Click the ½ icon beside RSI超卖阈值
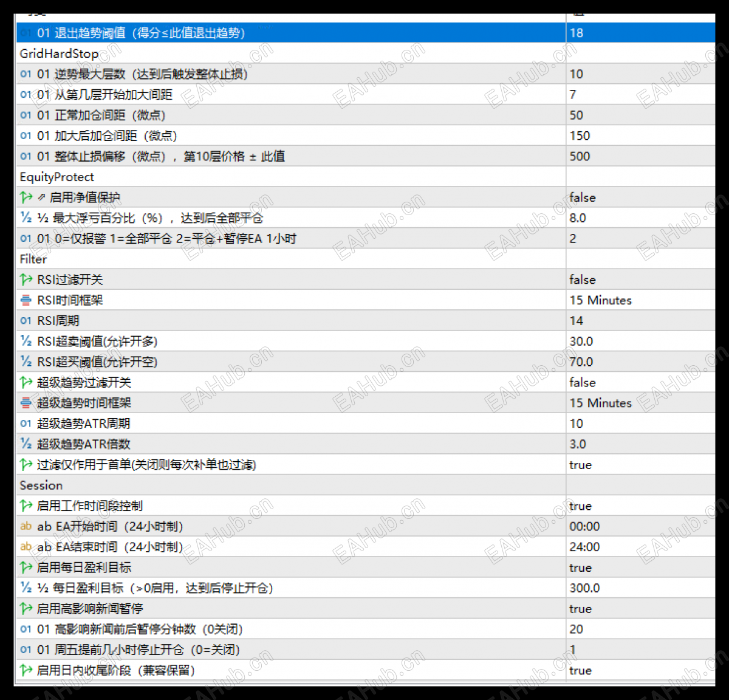Screen dimensions: 729x700 [x=26, y=341]
